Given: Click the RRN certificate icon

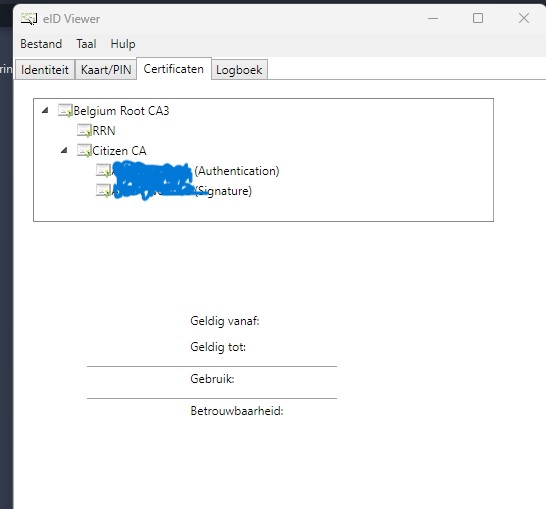Looking at the screenshot, I should pyautogui.click(x=84, y=131).
